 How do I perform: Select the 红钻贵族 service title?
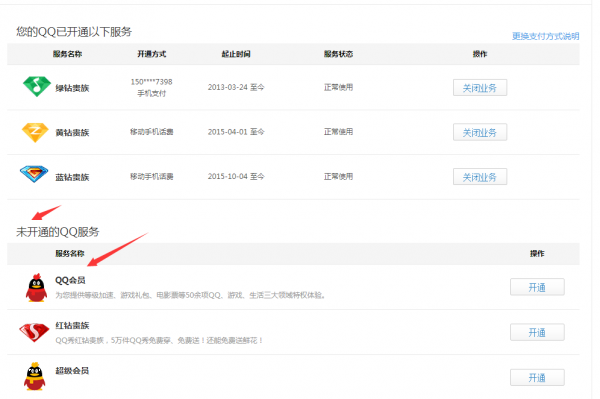point(72,326)
